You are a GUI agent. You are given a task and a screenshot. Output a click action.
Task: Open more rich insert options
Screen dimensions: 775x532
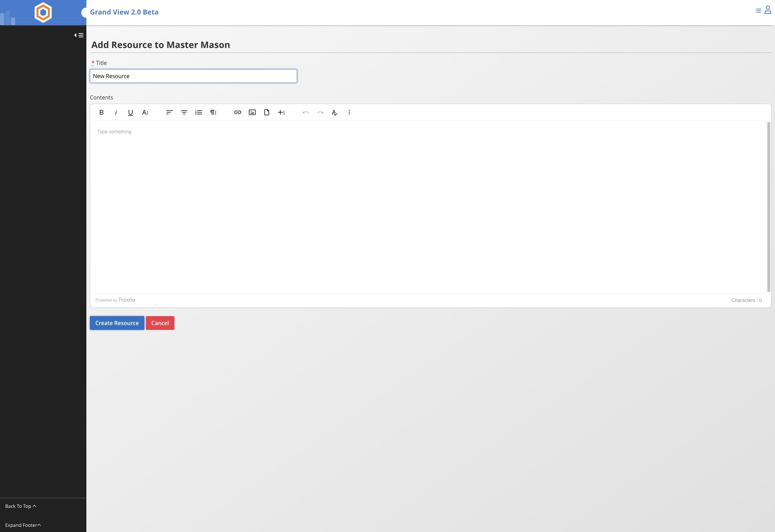281,112
